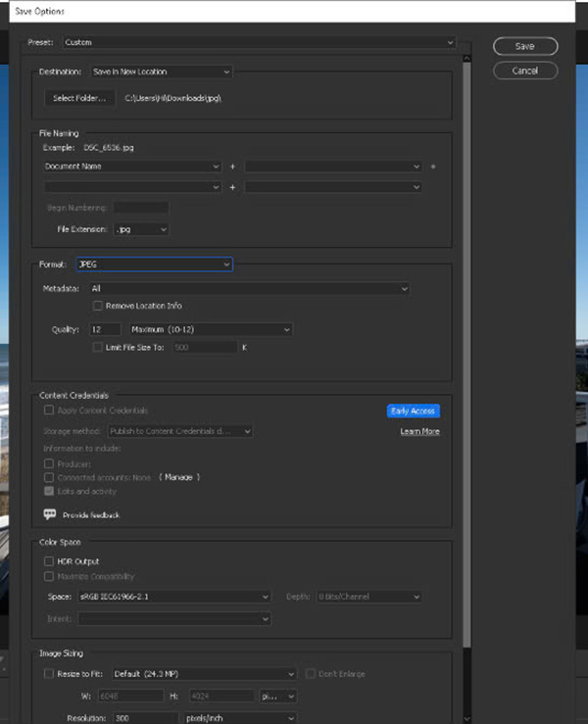Expand the Space sRGB color profile dropdown
The height and width of the screenshot is (724, 588).
pos(172,597)
